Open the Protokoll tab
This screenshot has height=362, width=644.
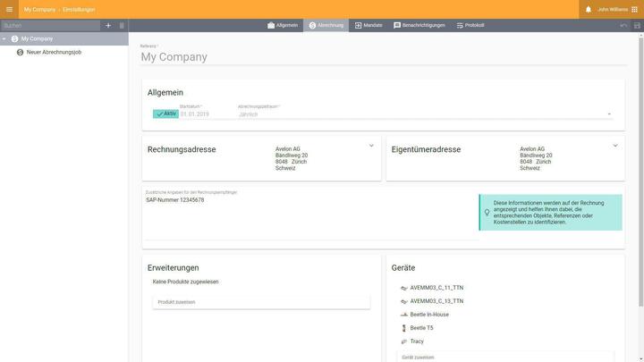click(x=470, y=25)
